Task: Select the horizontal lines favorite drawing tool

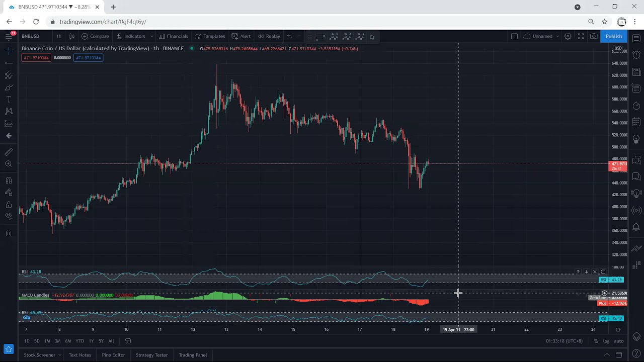Action: [x=320, y=37]
